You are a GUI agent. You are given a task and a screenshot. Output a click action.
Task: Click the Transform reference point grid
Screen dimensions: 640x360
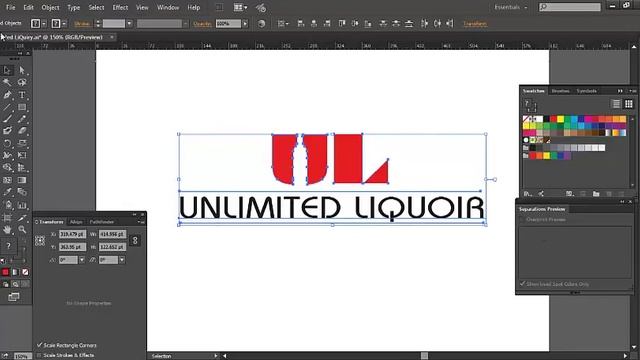[40, 240]
